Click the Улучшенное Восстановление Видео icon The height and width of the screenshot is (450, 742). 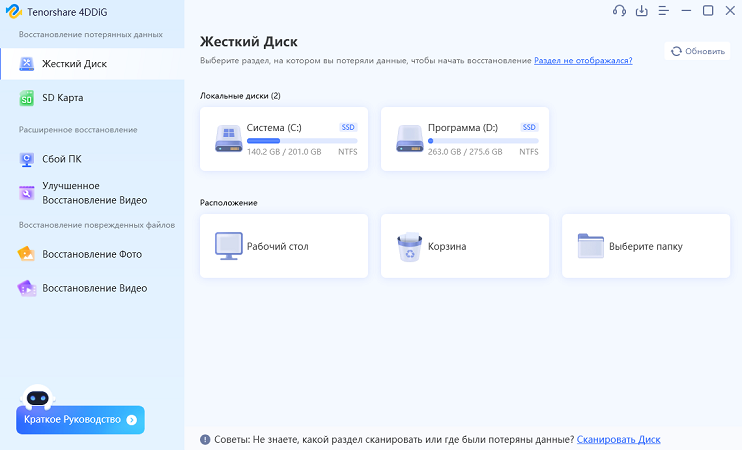click(x=26, y=193)
